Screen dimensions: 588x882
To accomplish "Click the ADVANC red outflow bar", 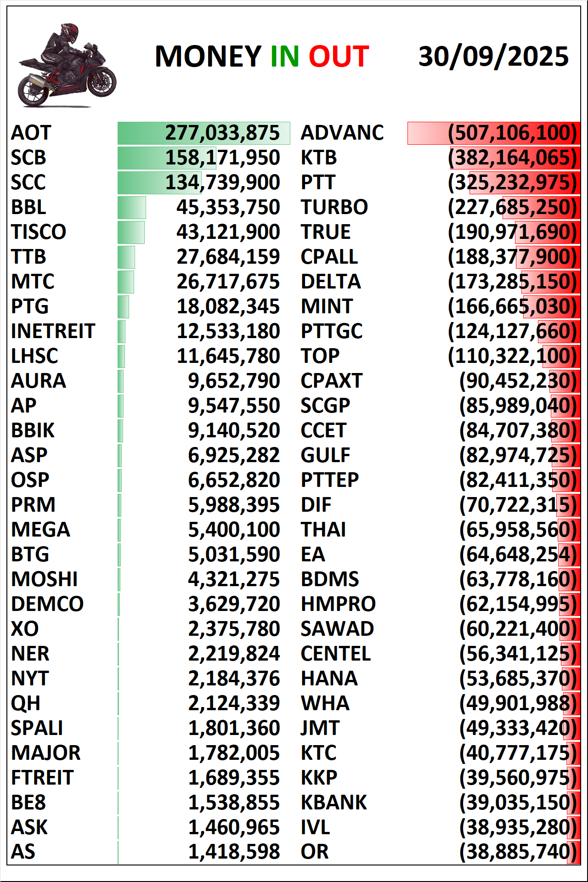I will pyautogui.click(x=493, y=133).
